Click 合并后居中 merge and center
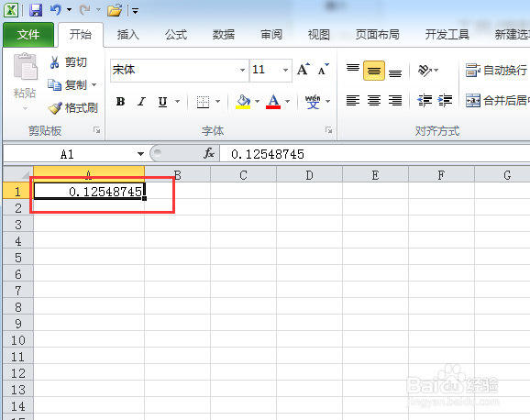The height and width of the screenshot is (420, 530). (x=497, y=101)
